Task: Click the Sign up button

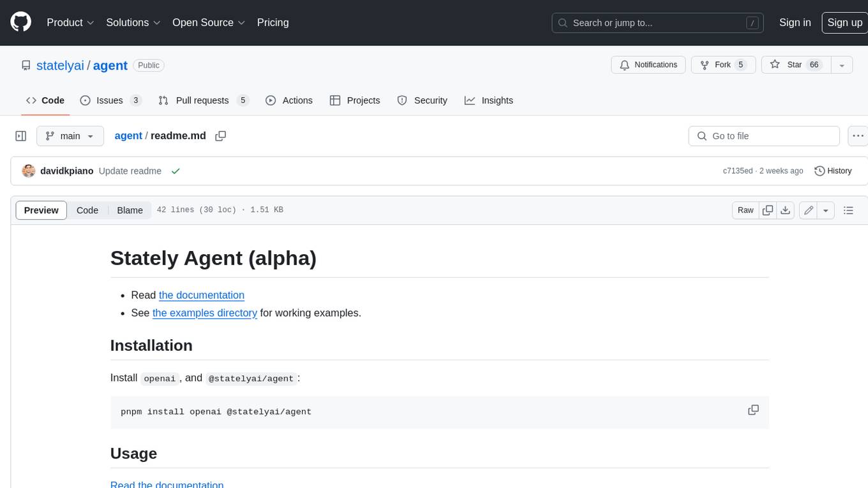Action: pos(844,22)
